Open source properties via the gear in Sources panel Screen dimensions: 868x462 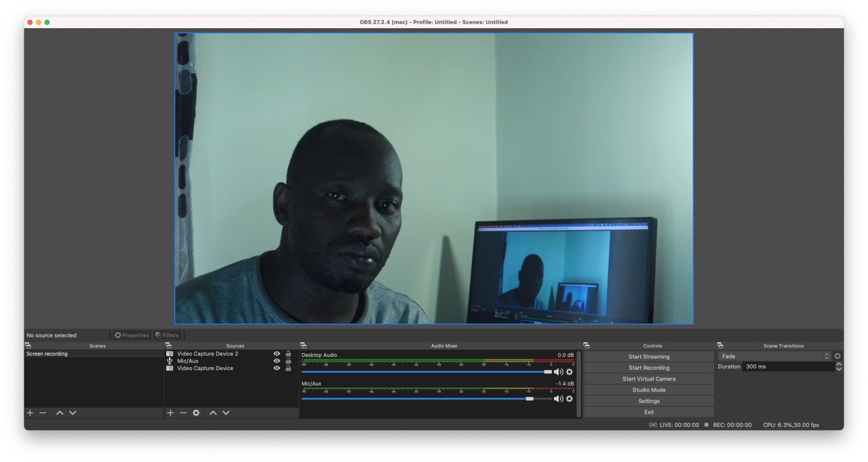tap(195, 413)
